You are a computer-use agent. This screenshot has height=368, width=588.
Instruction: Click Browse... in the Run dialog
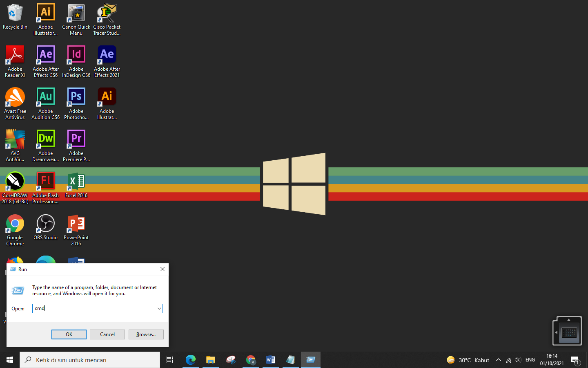tap(146, 334)
